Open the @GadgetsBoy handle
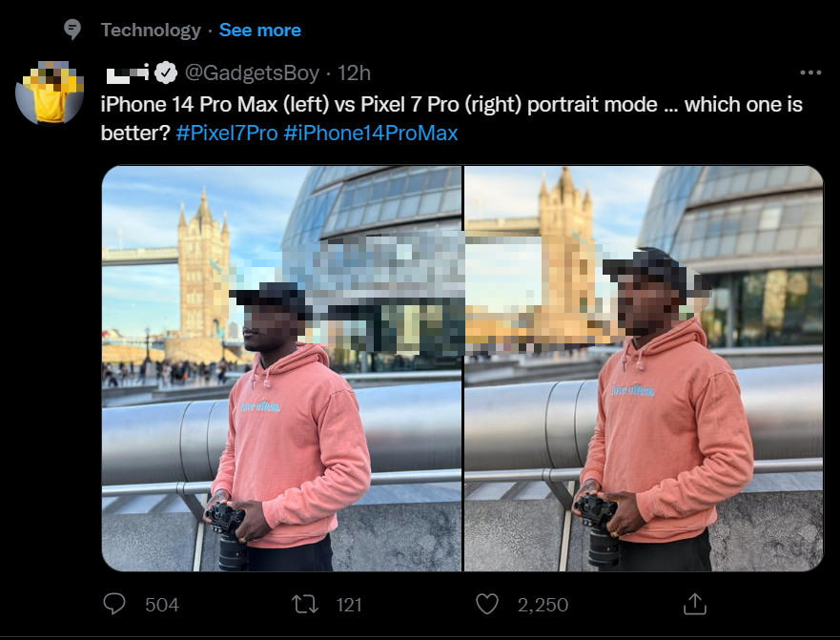 [250, 72]
